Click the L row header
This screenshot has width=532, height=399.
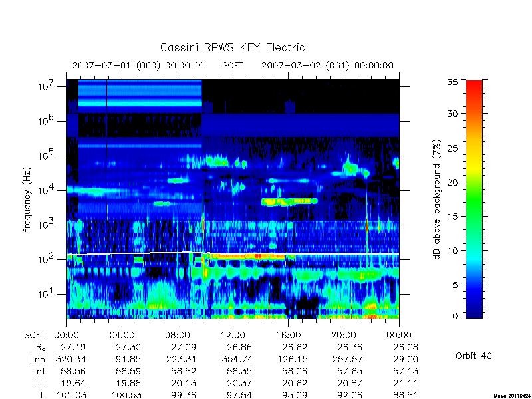pos(43,395)
